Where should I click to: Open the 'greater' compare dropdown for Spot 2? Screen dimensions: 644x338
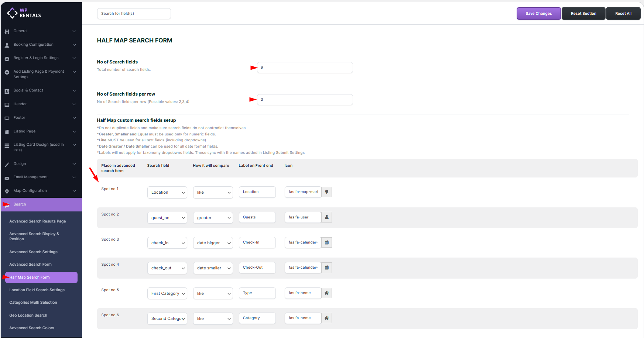coord(213,218)
